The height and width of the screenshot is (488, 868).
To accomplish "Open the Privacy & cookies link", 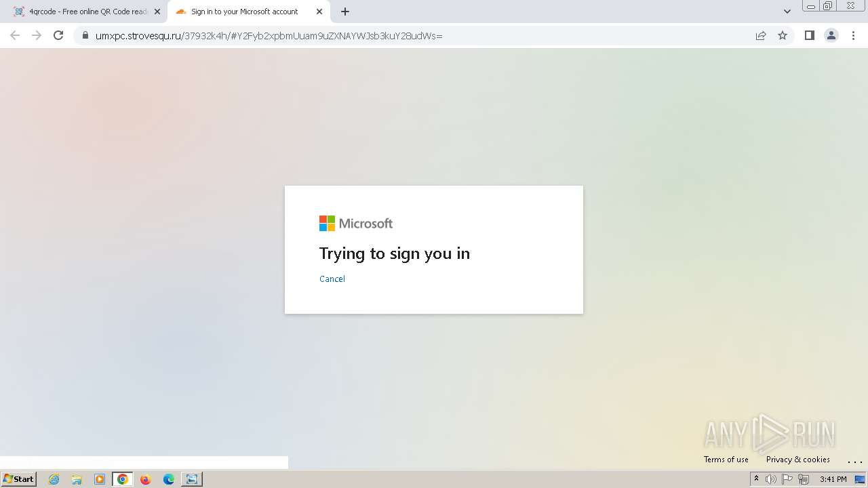I will point(798,460).
